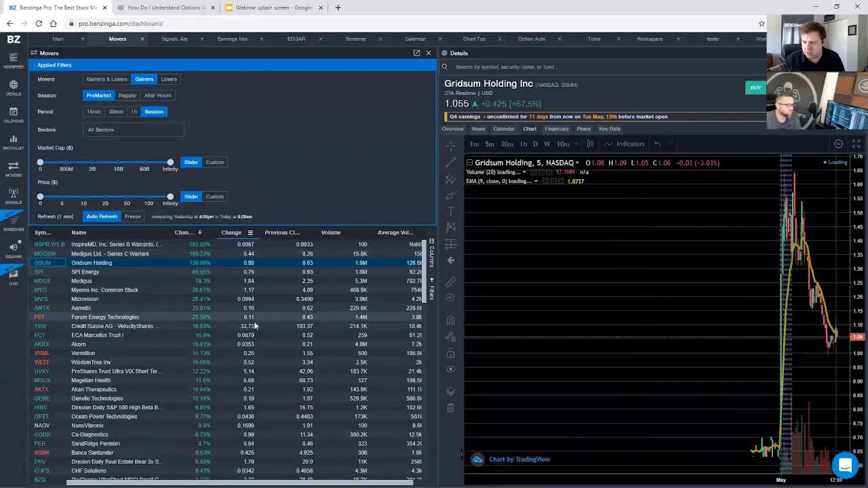
Task: Select the 1m chart interval
Action: [475, 144]
